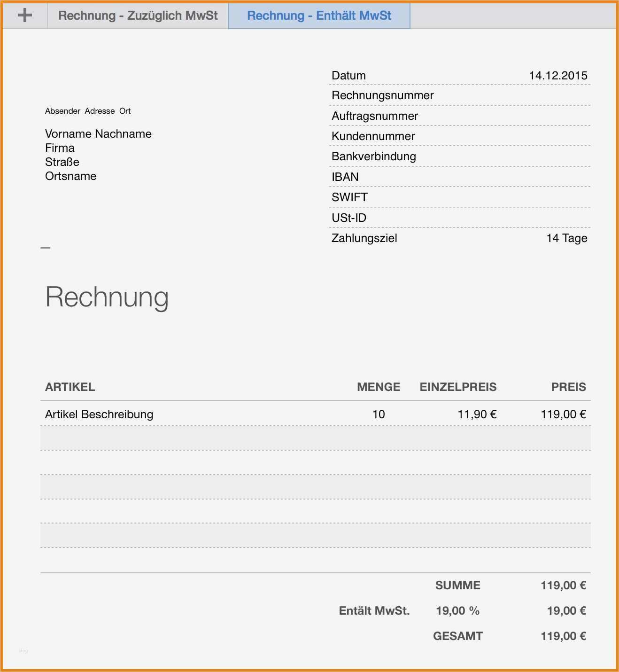The image size is (619, 672).
Task: Click the SWIFT entry field
Action: [x=349, y=197]
